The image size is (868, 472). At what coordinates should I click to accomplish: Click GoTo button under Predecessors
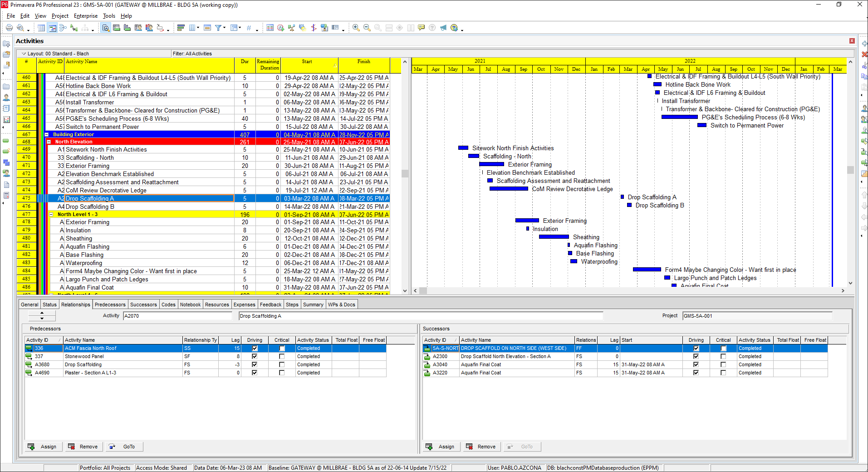pos(124,447)
